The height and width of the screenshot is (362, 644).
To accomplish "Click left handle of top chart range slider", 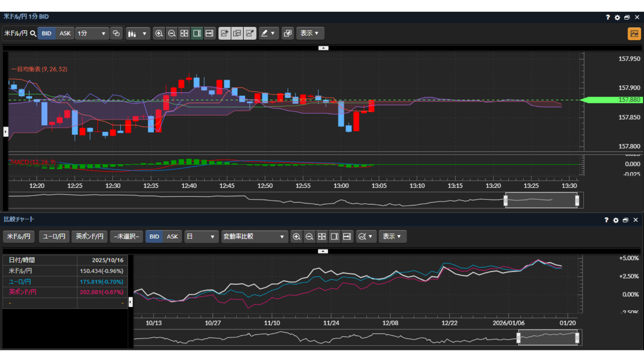I will click(x=505, y=200).
